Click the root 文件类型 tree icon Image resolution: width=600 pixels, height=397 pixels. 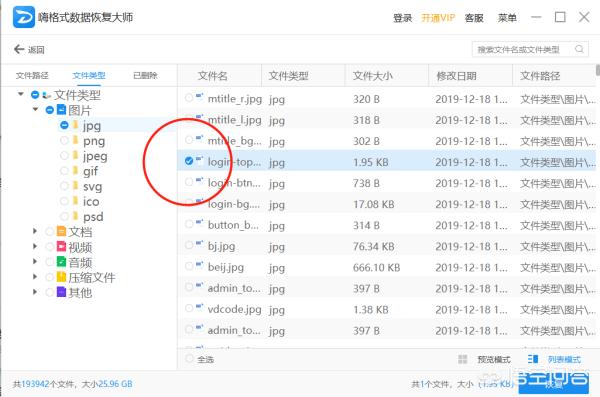(47, 95)
